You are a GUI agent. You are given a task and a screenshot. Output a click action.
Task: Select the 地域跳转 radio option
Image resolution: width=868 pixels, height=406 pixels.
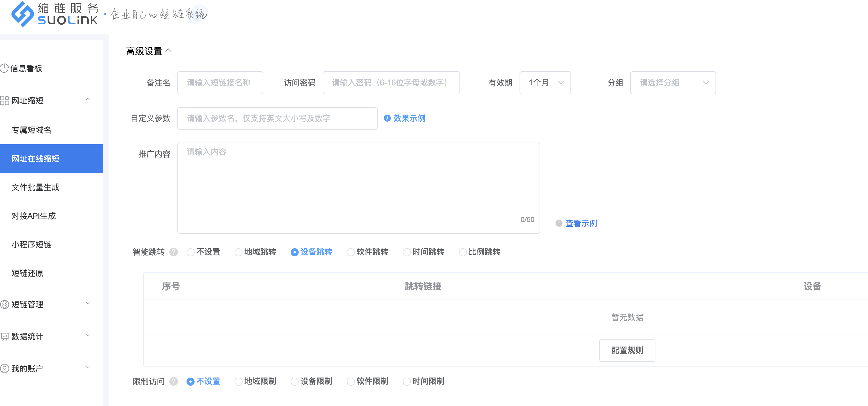tap(239, 252)
